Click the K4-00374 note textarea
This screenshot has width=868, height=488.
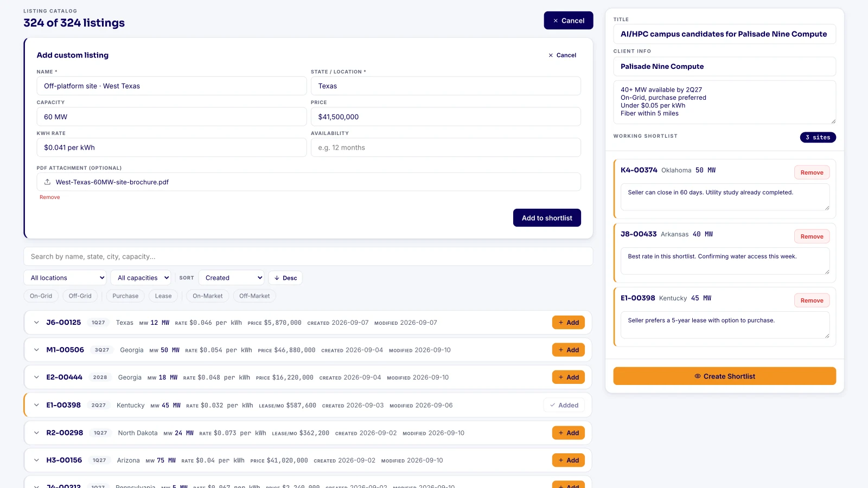[x=725, y=197]
